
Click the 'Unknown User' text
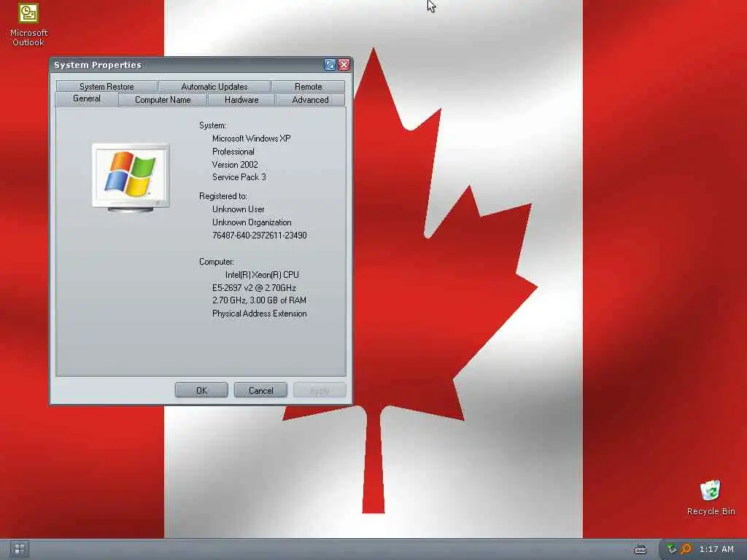point(239,209)
